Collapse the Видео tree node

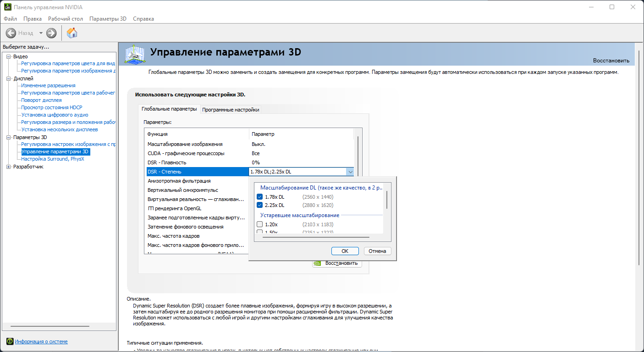pos(9,56)
